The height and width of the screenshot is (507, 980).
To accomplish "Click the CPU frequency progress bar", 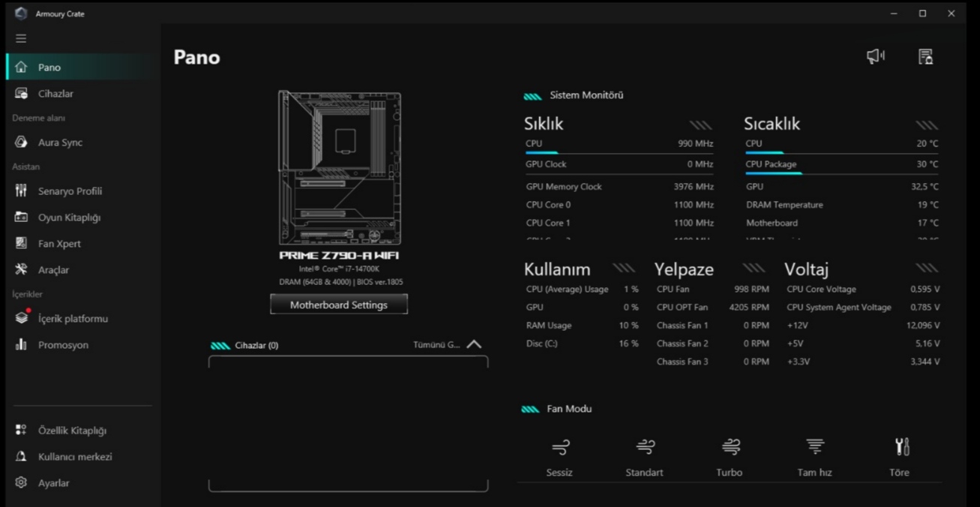I will (x=619, y=153).
